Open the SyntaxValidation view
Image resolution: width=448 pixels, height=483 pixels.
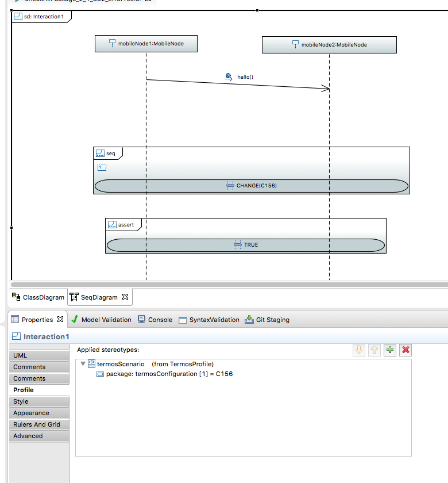[x=214, y=320]
